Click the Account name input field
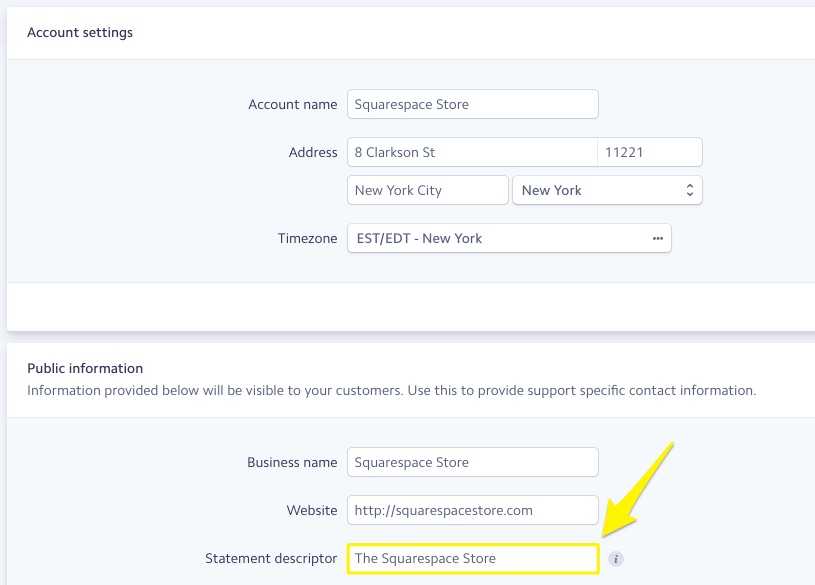This screenshot has width=815, height=585. click(x=472, y=104)
